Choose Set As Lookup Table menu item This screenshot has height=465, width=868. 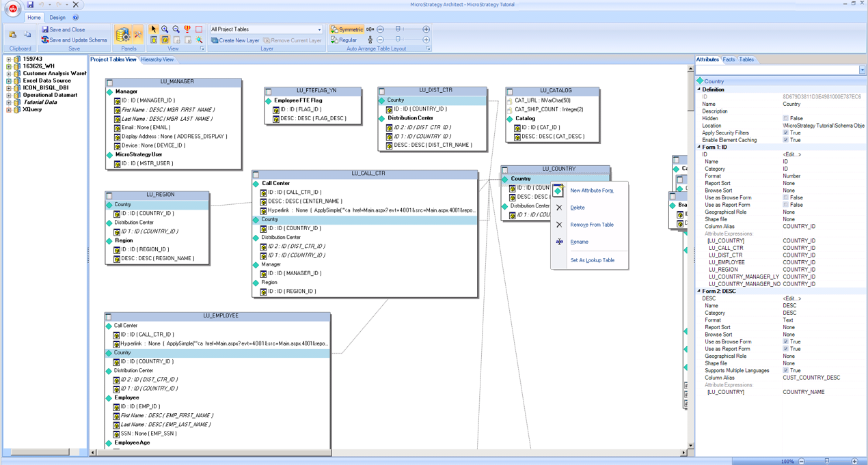tap(592, 260)
